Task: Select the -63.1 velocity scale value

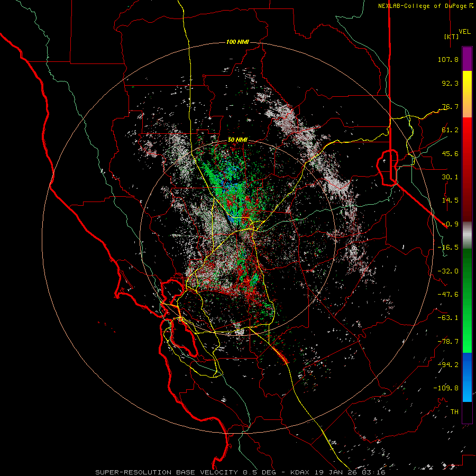Action: pos(448,318)
